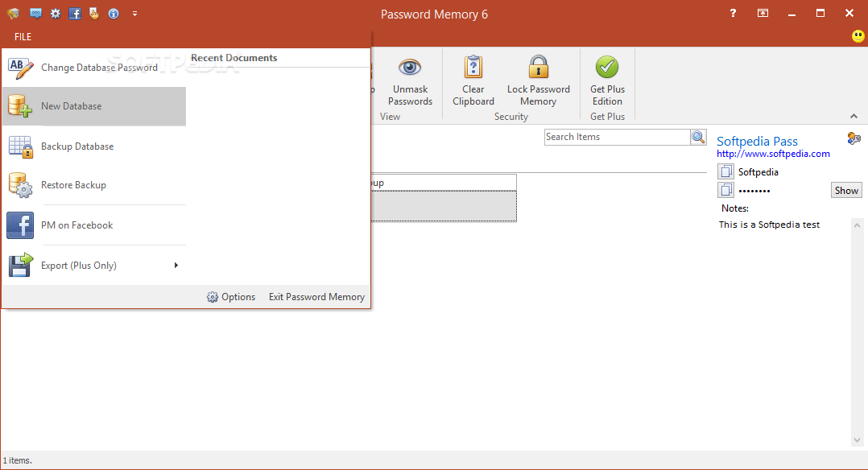Select the highlighted list row under the group header
This screenshot has width=868, height=470.
[444, 206]
